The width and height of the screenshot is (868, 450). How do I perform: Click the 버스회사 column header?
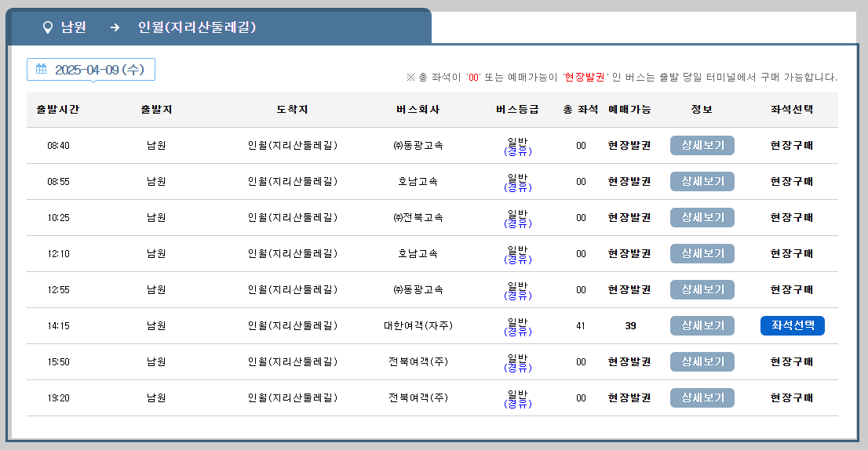click(x=418, y=110)
